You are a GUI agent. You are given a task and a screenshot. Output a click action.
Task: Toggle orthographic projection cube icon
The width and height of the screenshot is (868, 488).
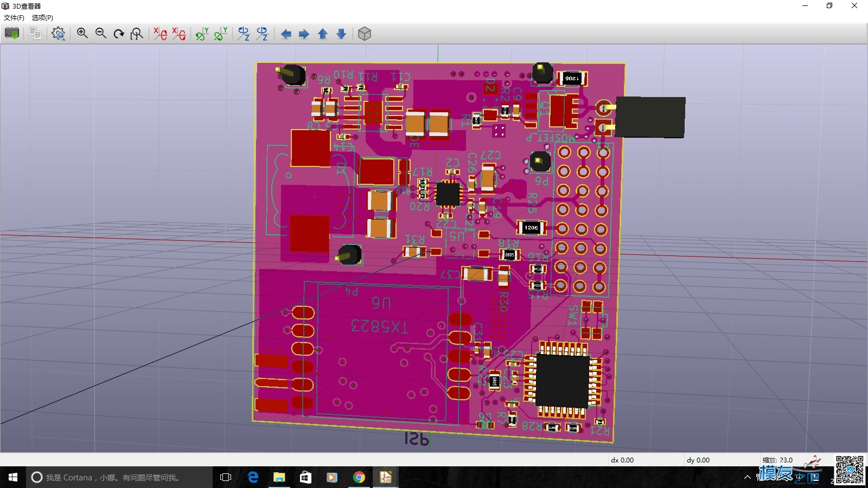[x=365, y=34]
